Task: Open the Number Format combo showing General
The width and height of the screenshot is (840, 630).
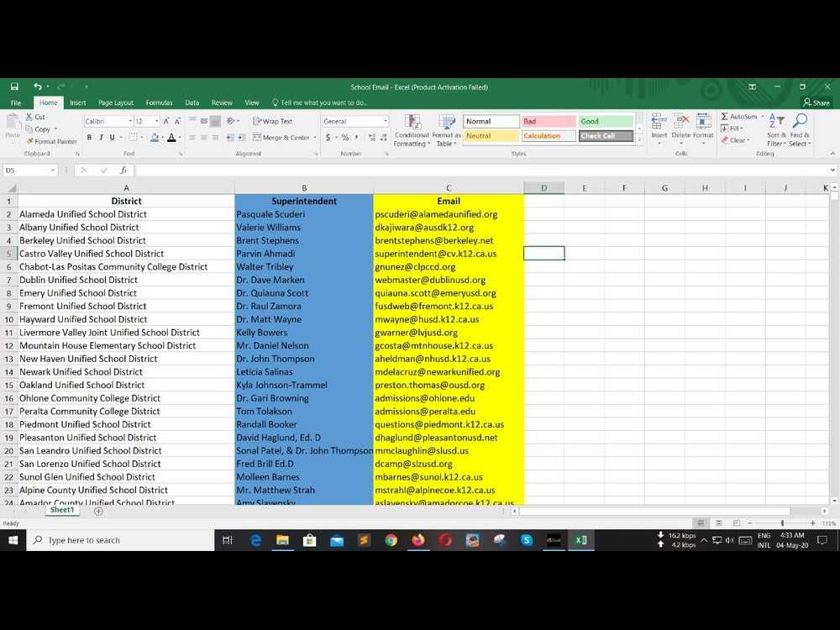Action: pyautogui.click(x=354, y=119)
